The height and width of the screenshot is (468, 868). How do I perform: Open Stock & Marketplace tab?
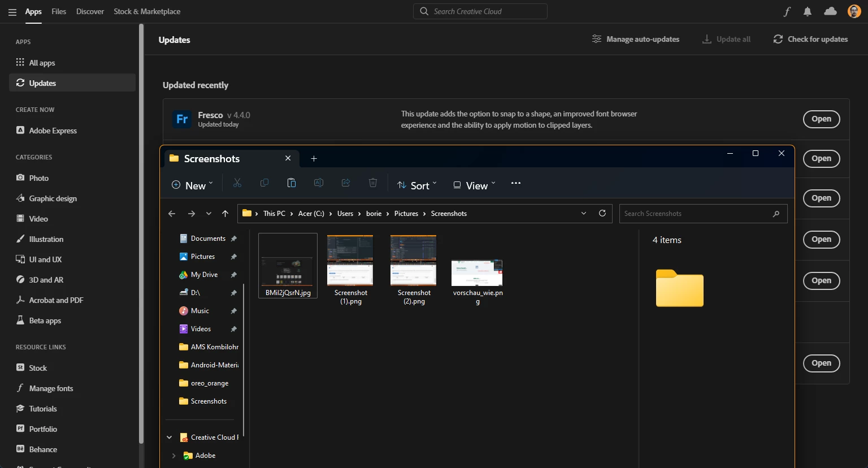tap(147, 11)
